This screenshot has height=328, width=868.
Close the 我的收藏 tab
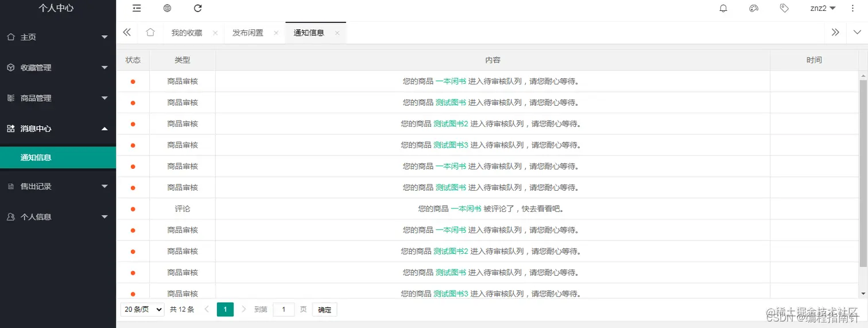[x=215, y=33]
